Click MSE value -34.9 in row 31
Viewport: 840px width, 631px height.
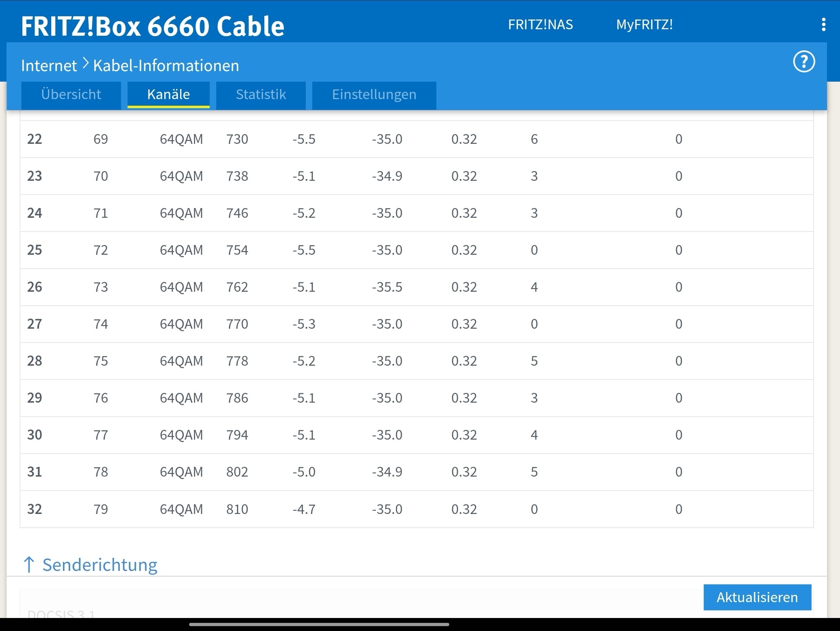pos(387,472)
